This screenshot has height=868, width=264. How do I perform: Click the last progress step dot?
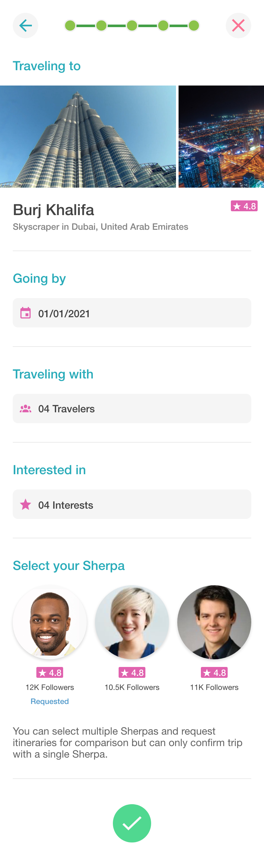(x=194, y=26)
